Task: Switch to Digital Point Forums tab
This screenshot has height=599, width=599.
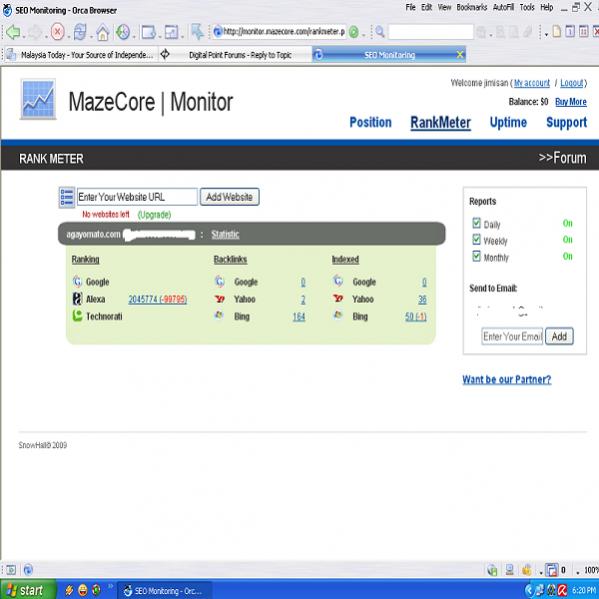Action: [x=235, y=55]
